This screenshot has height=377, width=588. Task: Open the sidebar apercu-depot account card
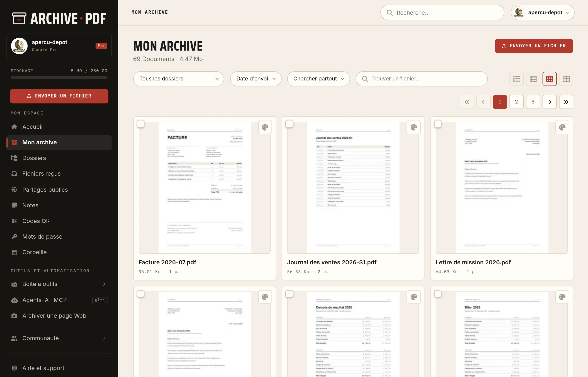pyautogui.click(x=59, y=46)
